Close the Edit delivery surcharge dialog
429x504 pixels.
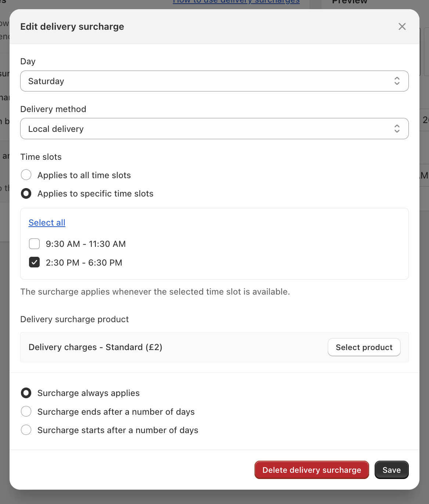[402, 26]
